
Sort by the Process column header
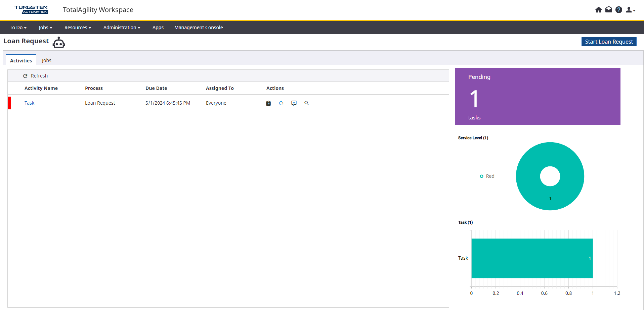tap(94, 88)
